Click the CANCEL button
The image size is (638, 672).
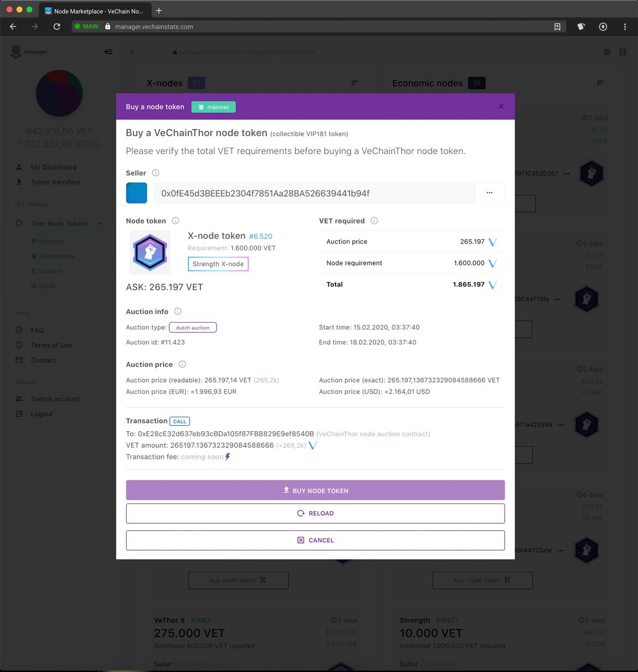(x=315, y=540)
